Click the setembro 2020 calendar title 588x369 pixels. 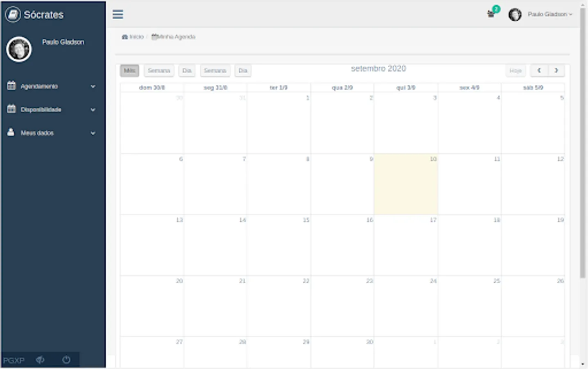(x=378, y=68)
